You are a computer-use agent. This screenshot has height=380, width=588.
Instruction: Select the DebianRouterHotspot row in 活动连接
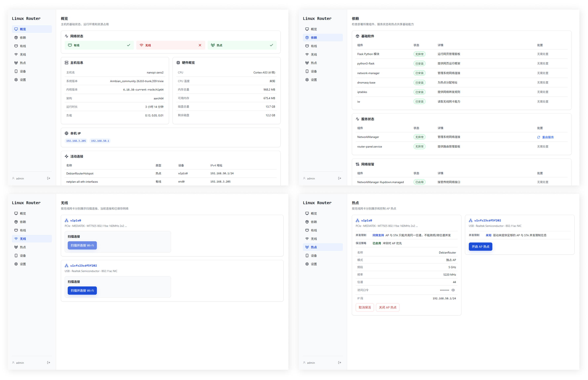[x=171, y=173]
